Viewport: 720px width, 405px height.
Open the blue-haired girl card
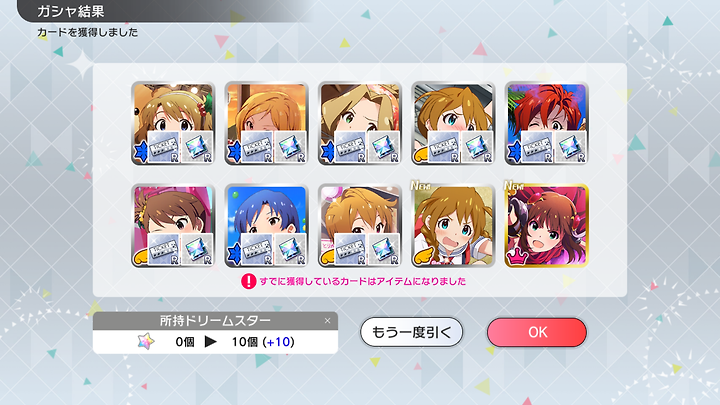(266, 225)
